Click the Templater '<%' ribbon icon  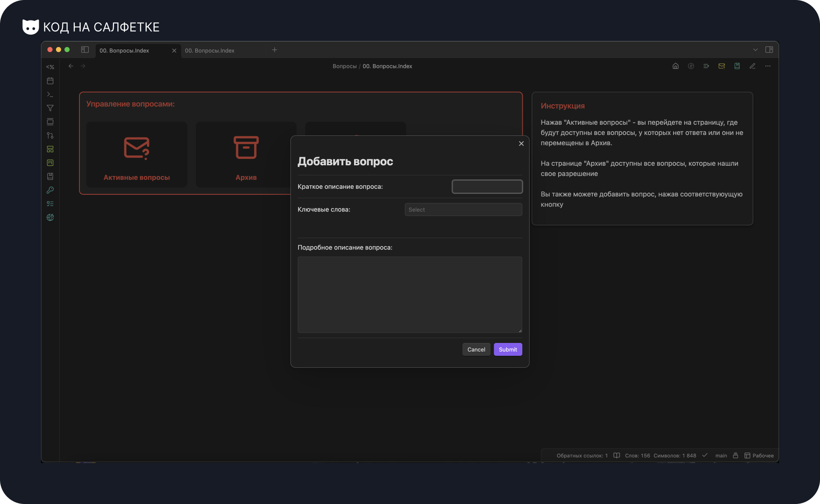point(50,67)
